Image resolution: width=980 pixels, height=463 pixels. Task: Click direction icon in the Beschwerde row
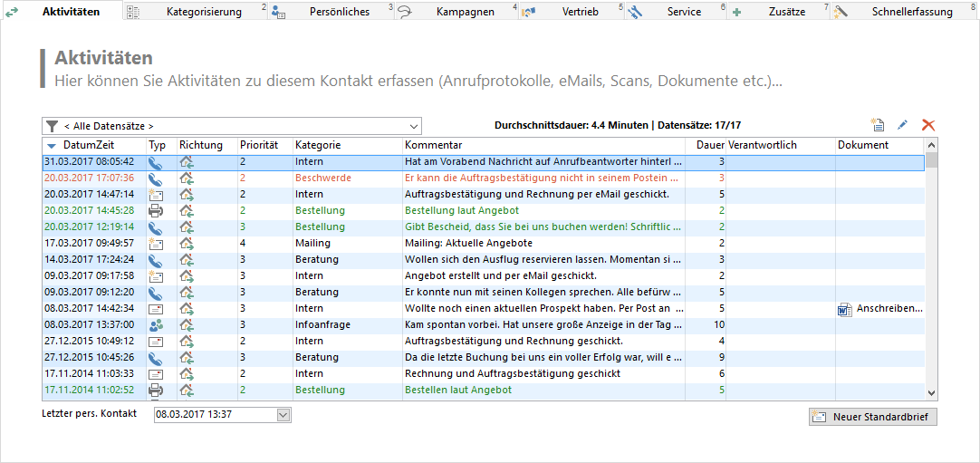click(187, 178)
